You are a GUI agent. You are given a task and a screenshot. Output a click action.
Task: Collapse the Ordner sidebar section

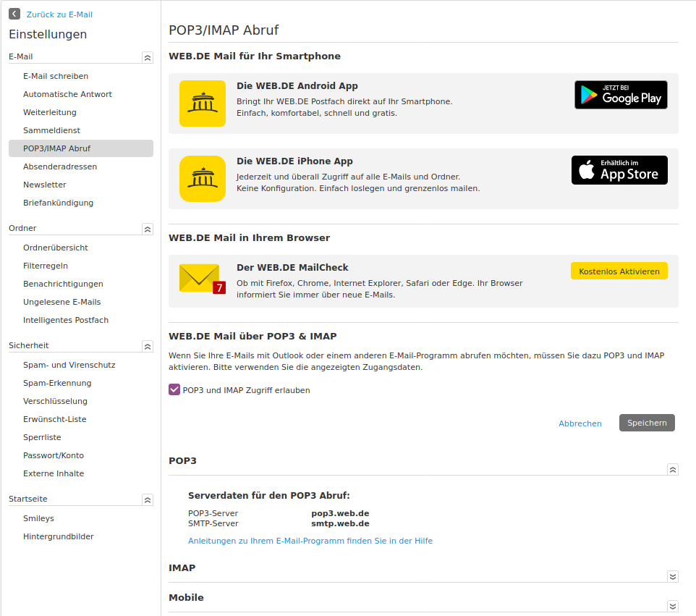[x=148, y=229]
